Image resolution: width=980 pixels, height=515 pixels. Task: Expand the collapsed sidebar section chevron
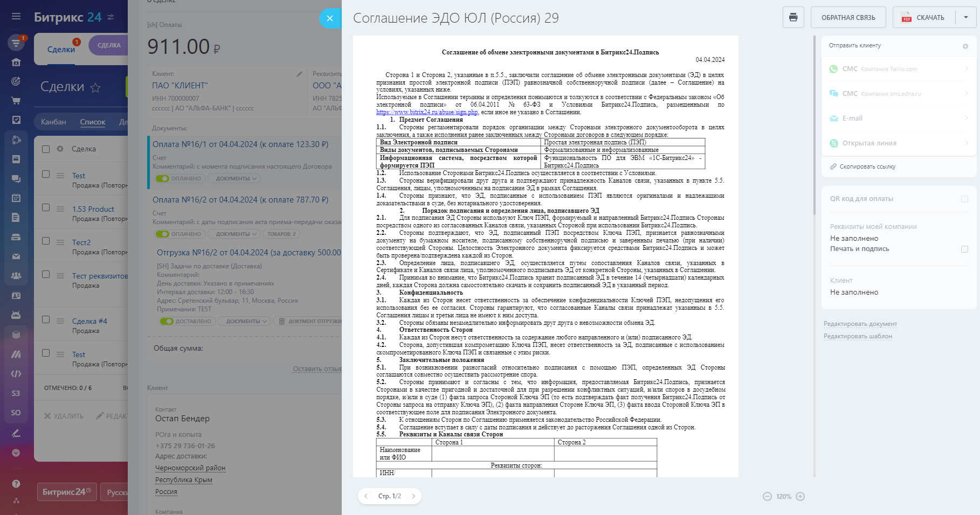[16, 453]
